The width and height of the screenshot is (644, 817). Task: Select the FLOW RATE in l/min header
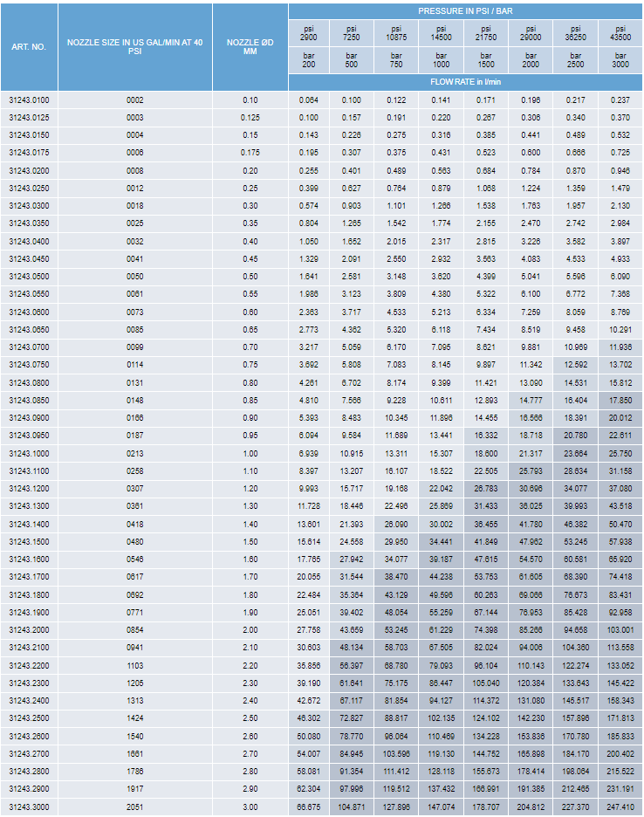coord(465,82)
